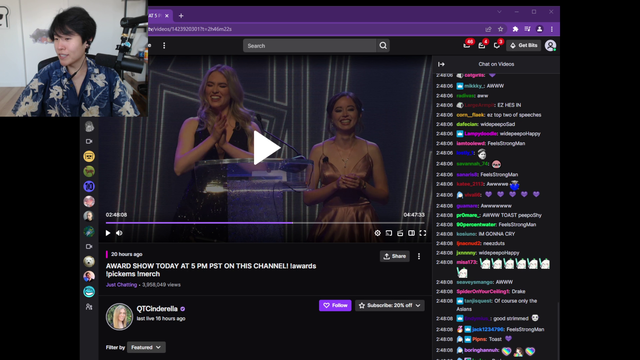
Task: Open the green dog-avatar channel in sidebar
Action: [x=89, y=171]
